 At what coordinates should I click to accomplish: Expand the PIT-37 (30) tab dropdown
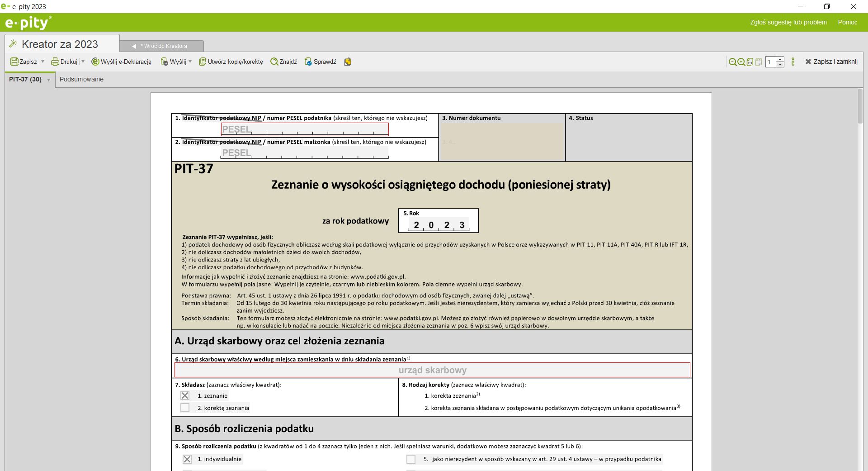pyautogui.click(x=48, y=80)
